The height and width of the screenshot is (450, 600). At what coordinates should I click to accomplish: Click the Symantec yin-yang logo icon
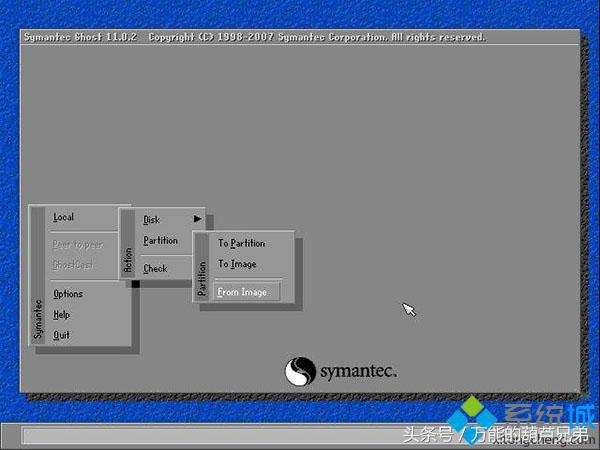click(300, 371)
